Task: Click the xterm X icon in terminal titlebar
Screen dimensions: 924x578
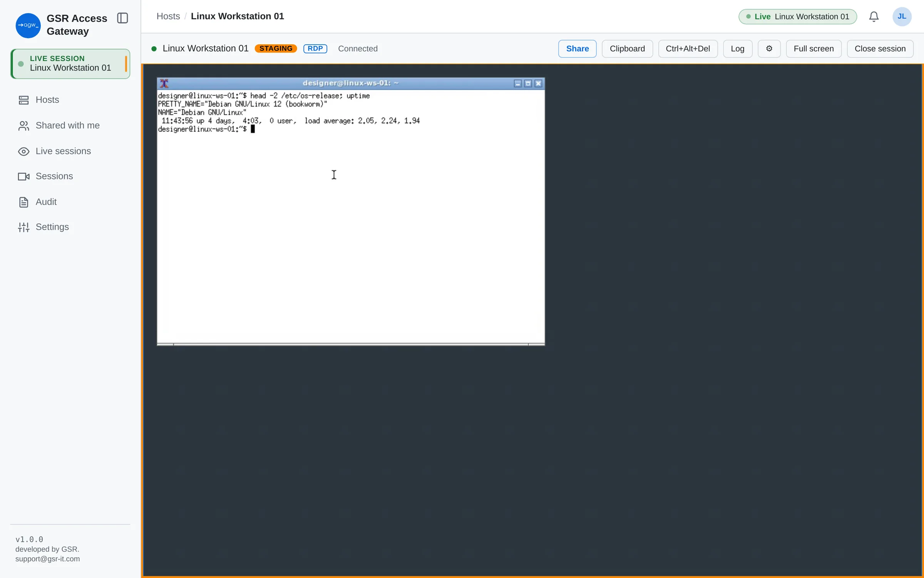Action: 164,83
